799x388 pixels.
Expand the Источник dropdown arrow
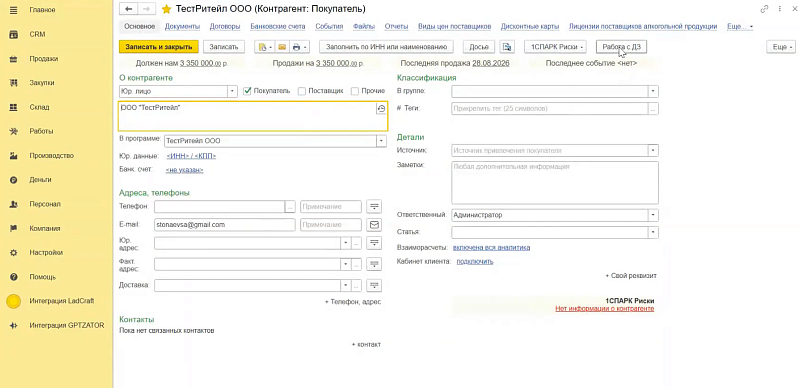653,151
